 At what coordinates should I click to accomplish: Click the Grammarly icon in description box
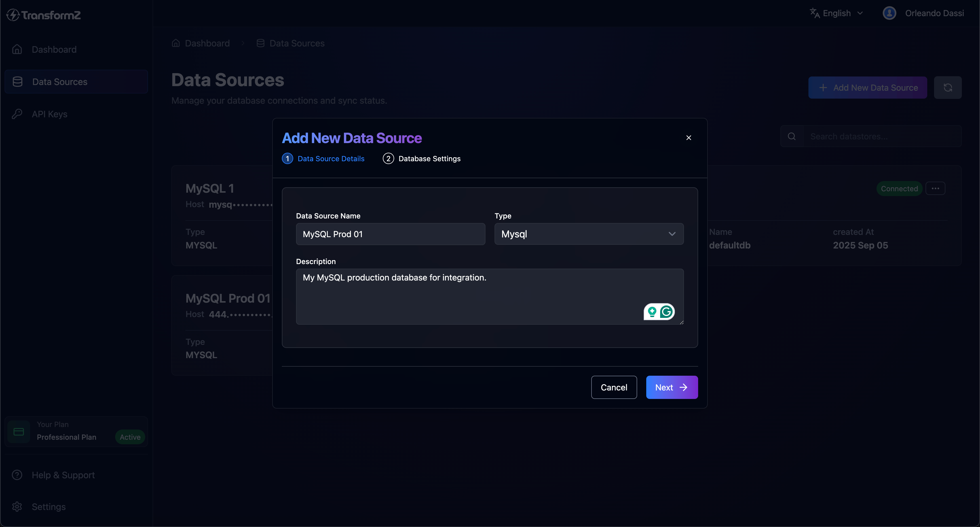pos(666,312)
